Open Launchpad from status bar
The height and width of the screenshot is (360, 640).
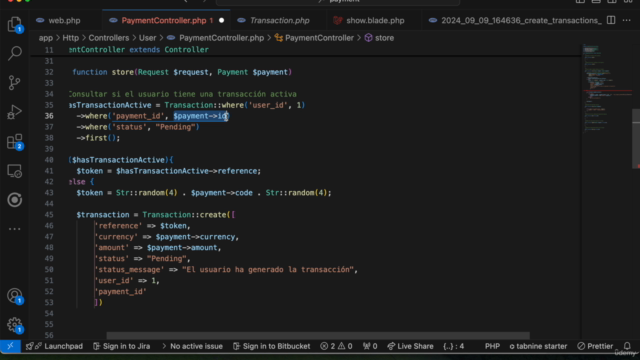pos(54,346)
